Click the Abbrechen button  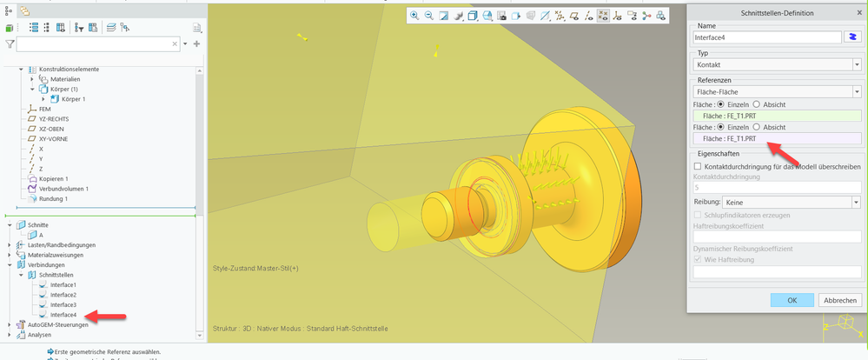pyautogui.click(x=840, y=300)
